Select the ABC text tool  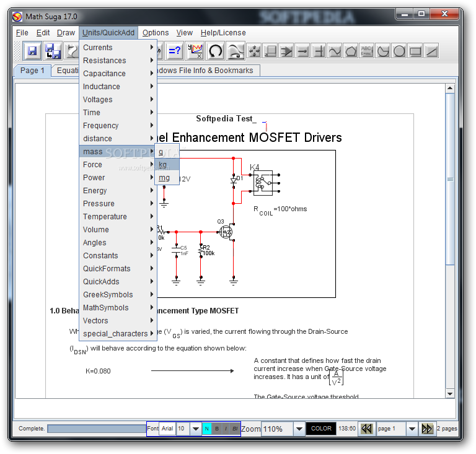coord(367,51)
